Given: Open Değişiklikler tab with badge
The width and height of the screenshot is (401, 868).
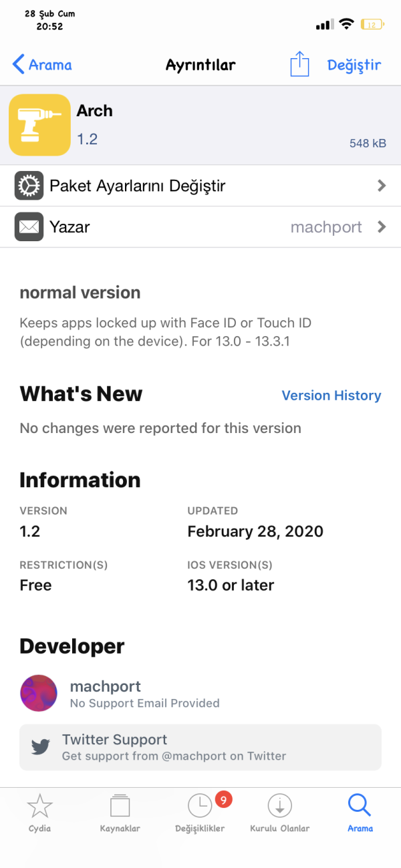Looking at the screenshot, I should (x=200, y=813).
